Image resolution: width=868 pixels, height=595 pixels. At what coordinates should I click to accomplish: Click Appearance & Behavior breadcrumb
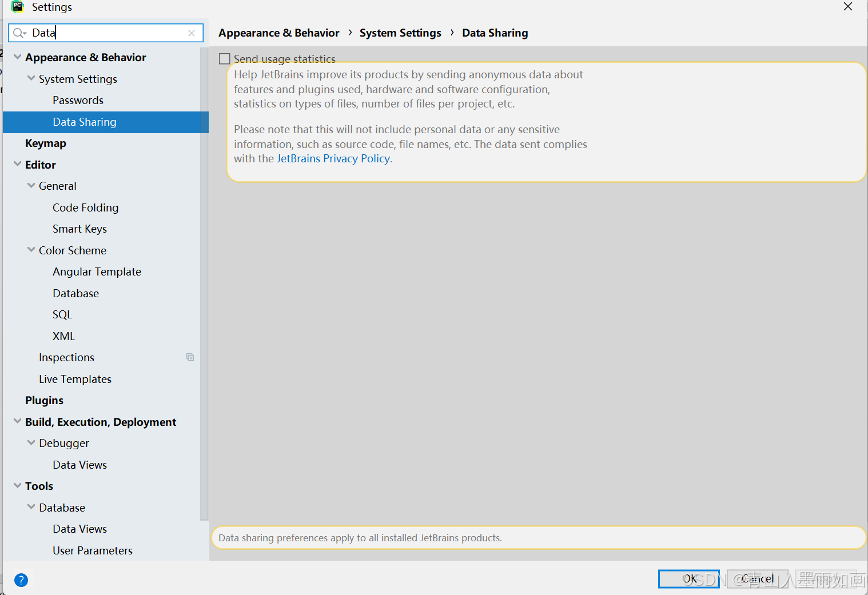(x=279, y=33)
